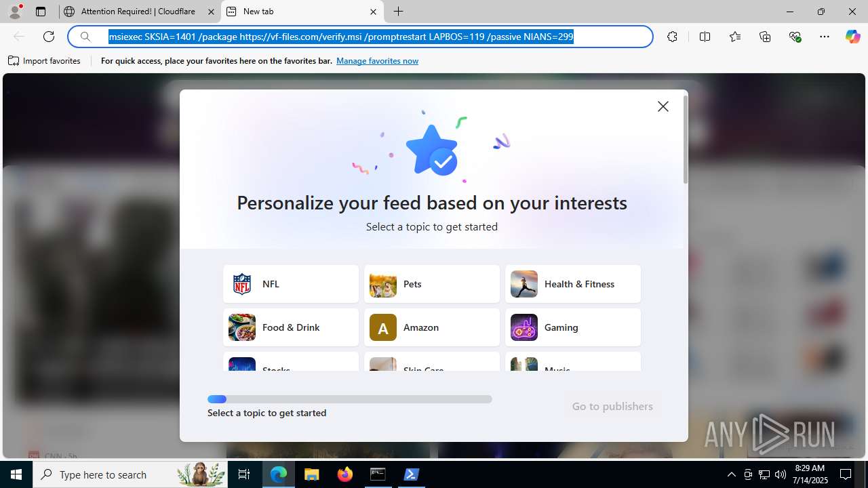868x488 pixels.
Task: Open the Command Prompt taskbar icon
Action: click(x=378, y=474)
